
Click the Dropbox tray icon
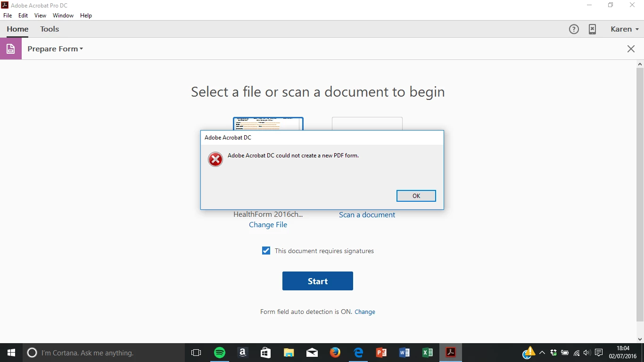(x=553, y=353)
